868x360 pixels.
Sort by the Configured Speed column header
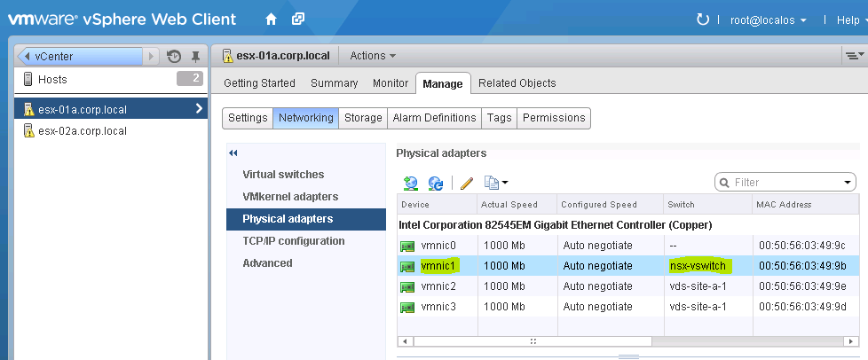tap(611, 205)
